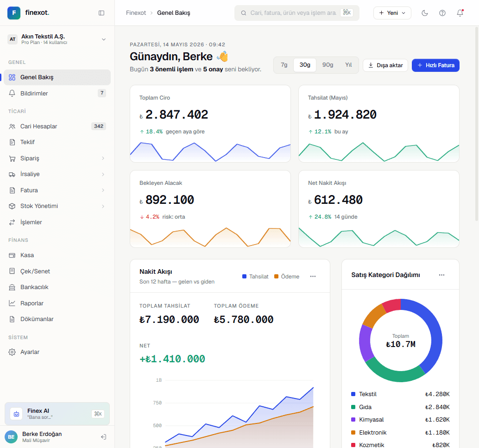This screenshot has width=479, height=448.
Task: Click the Bildirimler bell icon in sidebar
Action: (x=12, y=93)
